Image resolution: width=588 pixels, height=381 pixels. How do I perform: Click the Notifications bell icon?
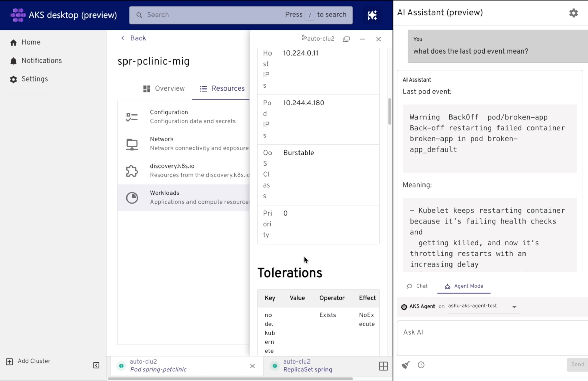tap(13, 61)
